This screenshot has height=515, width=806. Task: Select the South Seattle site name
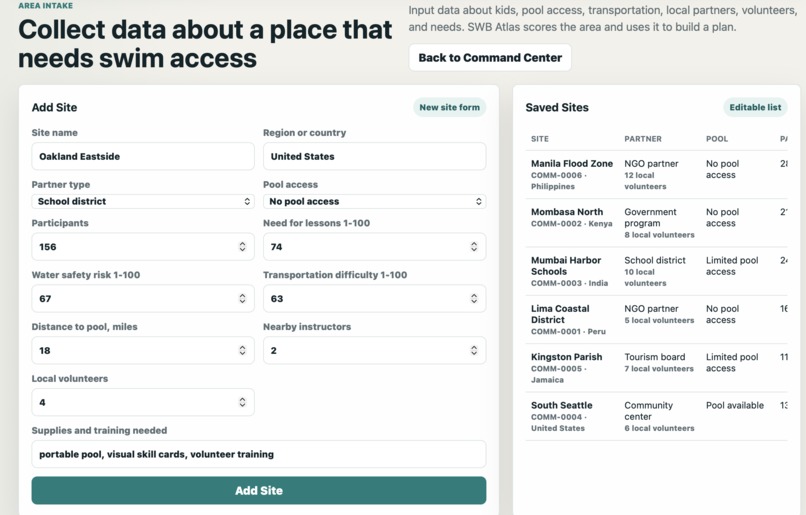pos(562,405)
